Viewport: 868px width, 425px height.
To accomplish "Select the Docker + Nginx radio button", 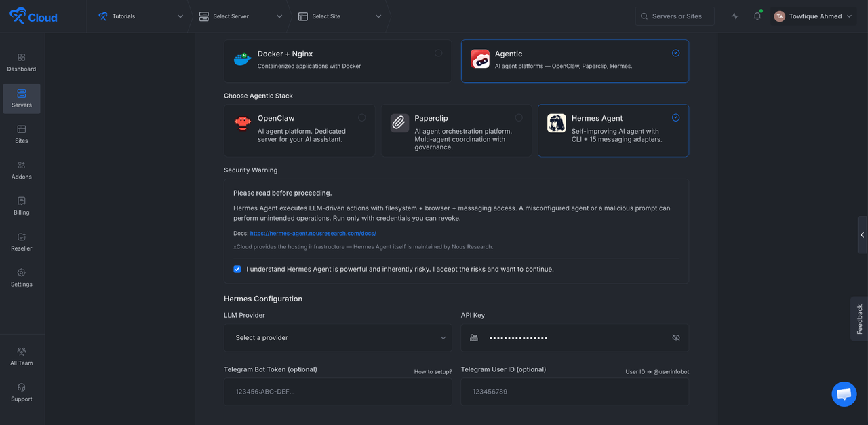I will pos(439,53).
